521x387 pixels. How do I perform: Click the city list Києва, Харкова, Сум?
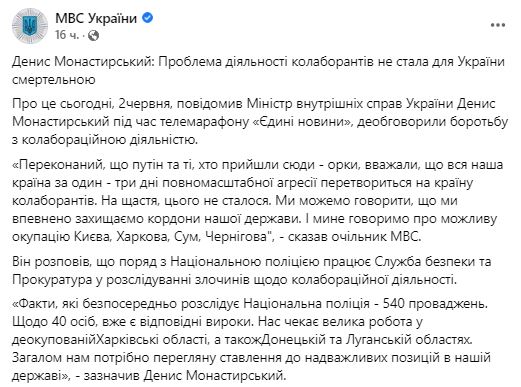click(x=134, y=237)
